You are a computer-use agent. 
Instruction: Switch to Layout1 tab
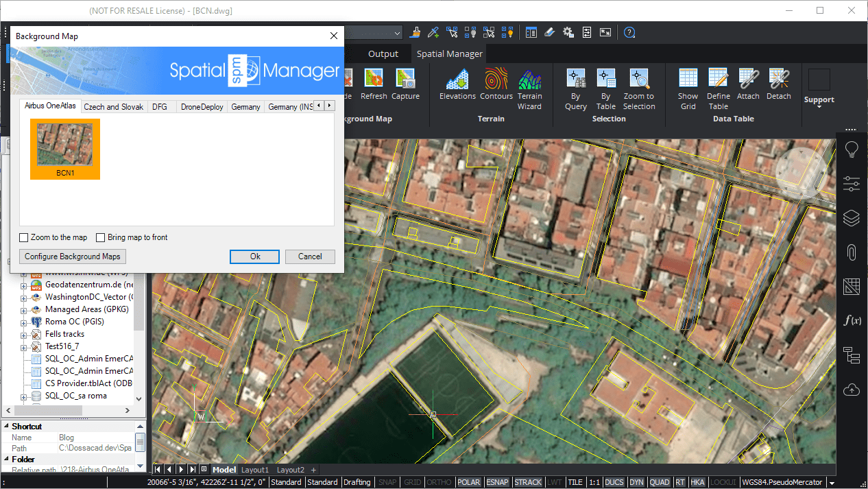pos(254,470)
